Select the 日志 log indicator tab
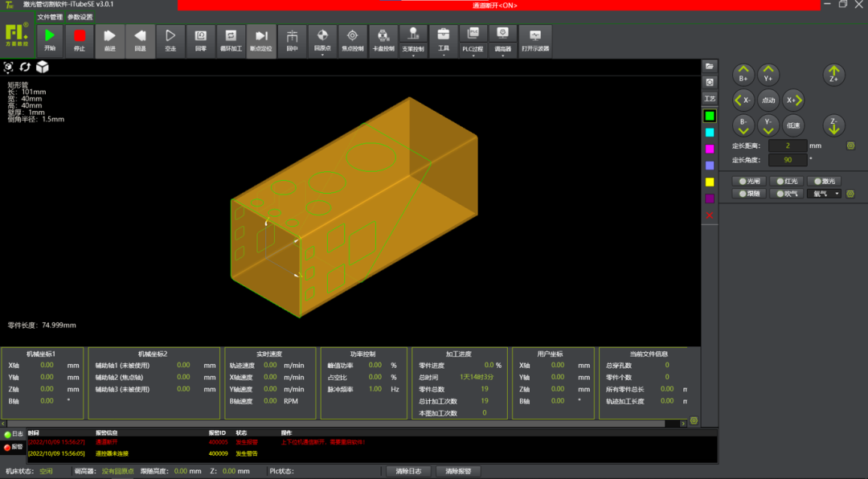 pos(14,434)
